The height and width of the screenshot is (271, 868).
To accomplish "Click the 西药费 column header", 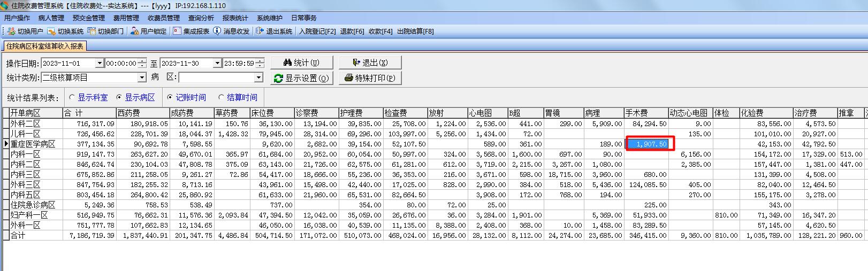I will (143, 113).
